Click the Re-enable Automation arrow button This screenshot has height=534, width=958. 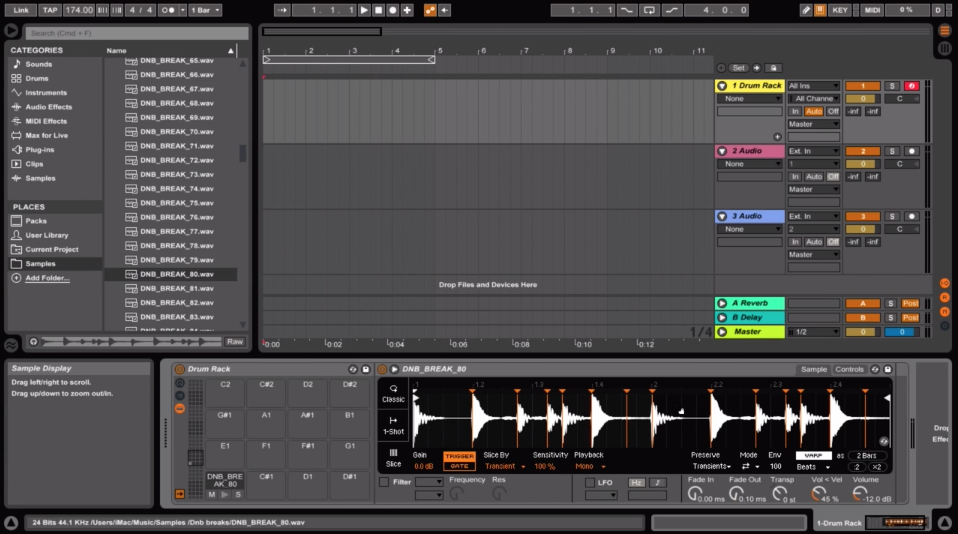click(x=445, y=10)
